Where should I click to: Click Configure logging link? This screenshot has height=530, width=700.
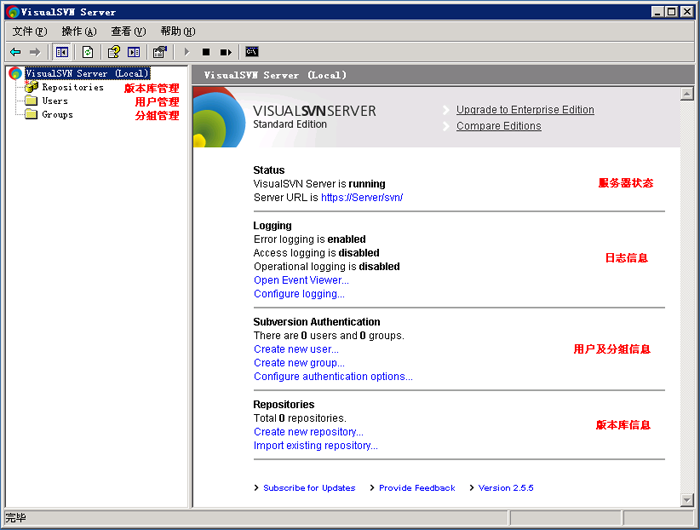tap(299, 294)
